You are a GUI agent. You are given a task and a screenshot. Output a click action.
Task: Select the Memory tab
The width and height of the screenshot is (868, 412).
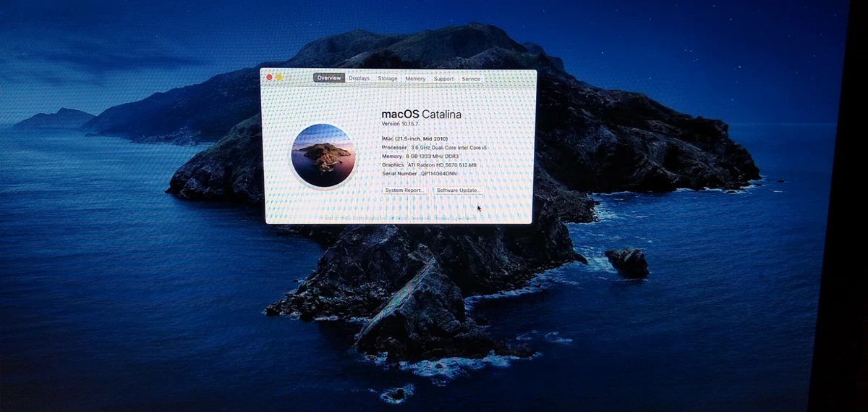tap(415, 78)
